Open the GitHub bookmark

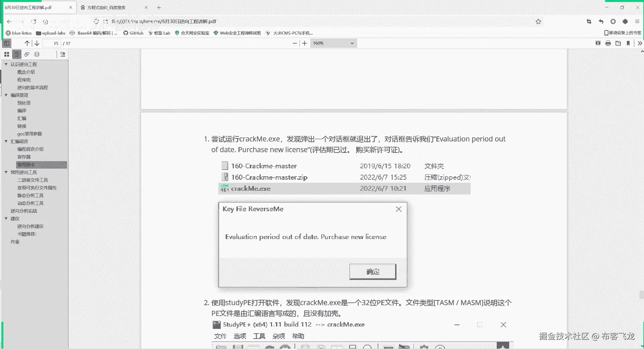coord(133,33)
